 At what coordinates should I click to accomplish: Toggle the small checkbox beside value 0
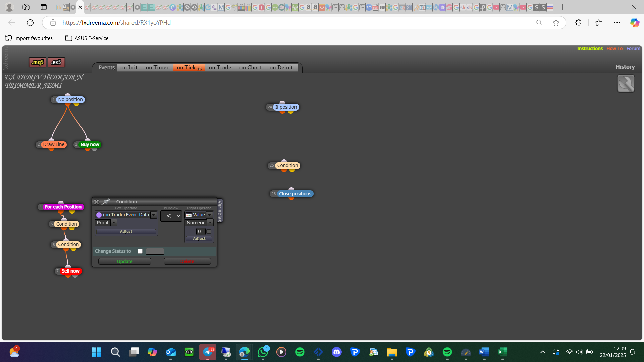tap(209, 231)
